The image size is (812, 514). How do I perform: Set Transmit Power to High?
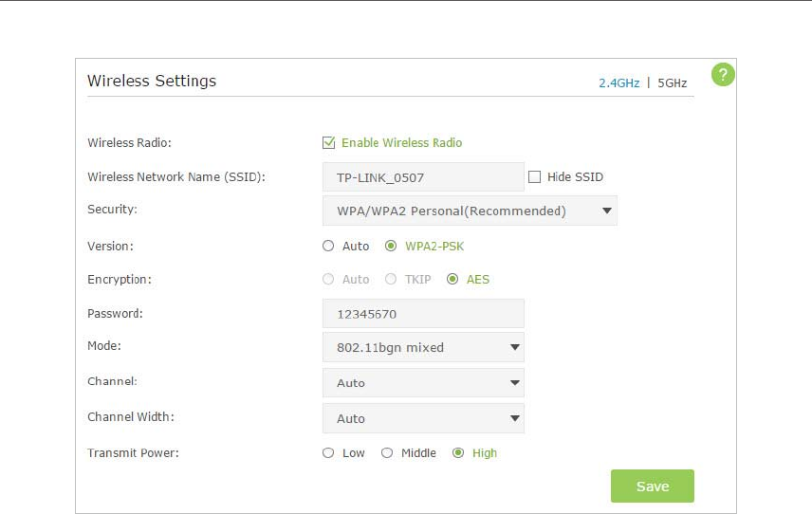tap(458, 453)
